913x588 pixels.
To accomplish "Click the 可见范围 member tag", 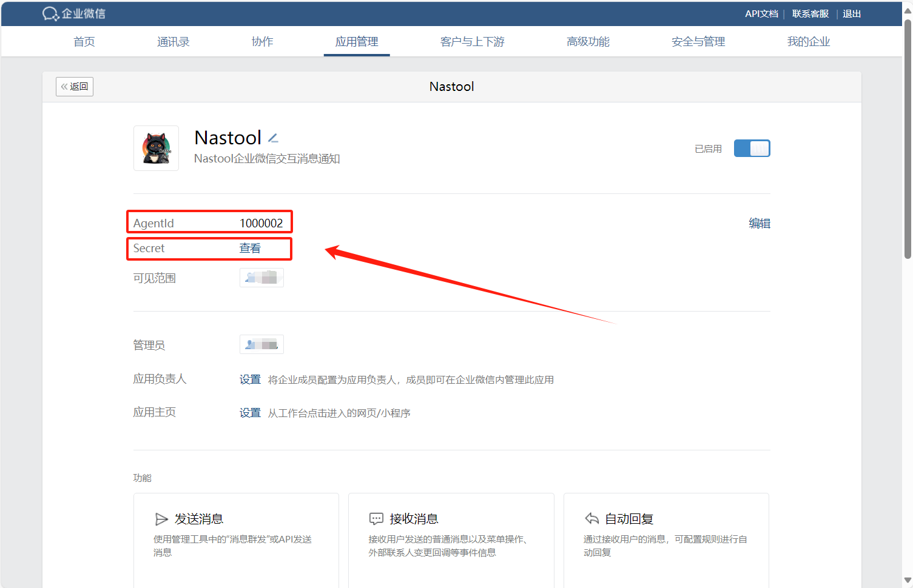I will point(261,278).
